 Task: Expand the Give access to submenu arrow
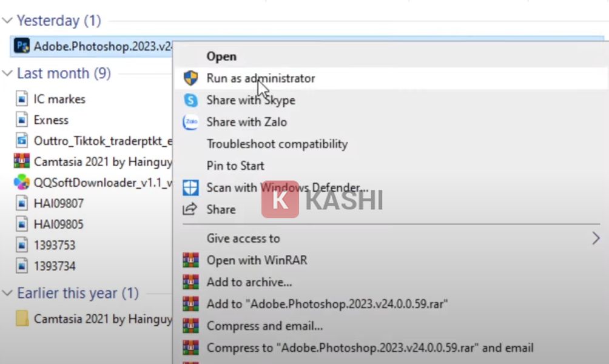pos(596,238)
